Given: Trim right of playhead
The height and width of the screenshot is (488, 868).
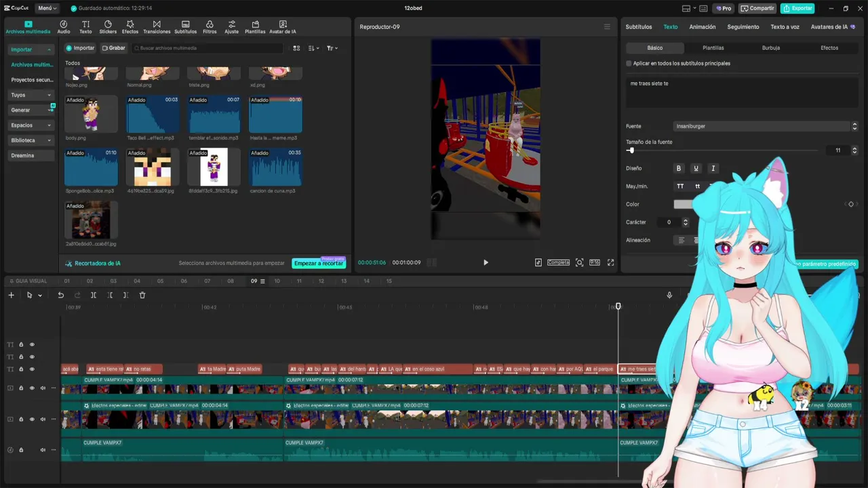Looking at the screenshot, I should [125, 295].
